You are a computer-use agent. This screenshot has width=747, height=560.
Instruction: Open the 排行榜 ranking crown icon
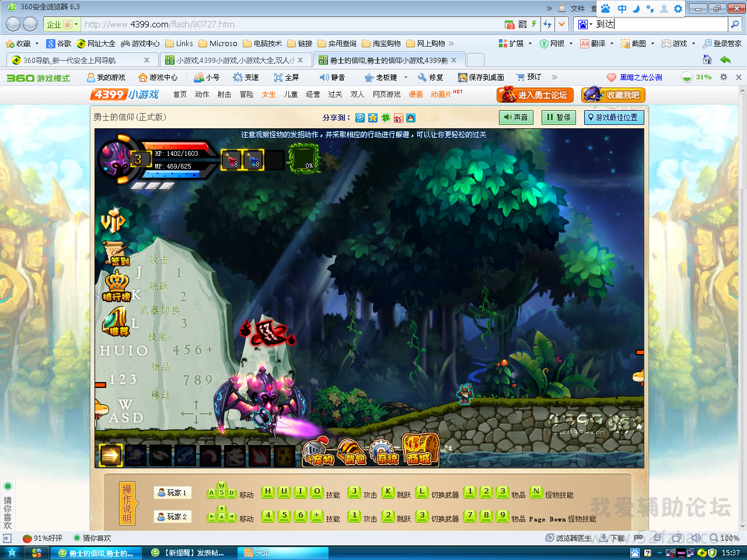click(116, 286)
